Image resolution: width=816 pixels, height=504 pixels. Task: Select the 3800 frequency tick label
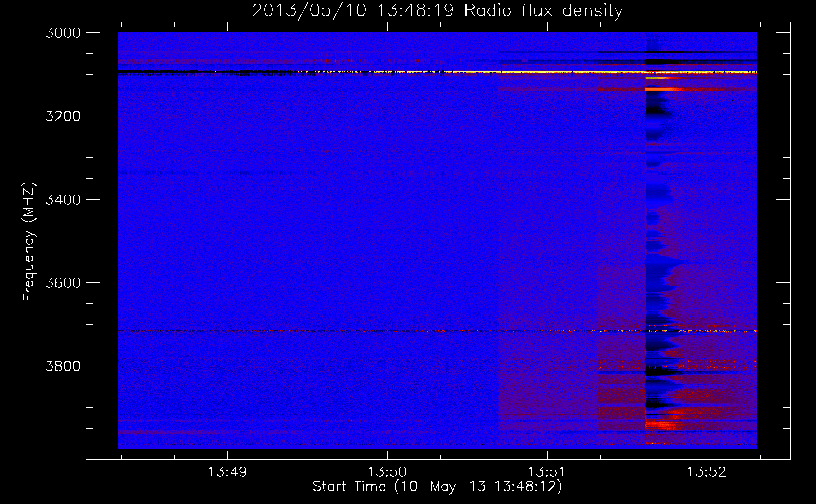coord(63,366)
